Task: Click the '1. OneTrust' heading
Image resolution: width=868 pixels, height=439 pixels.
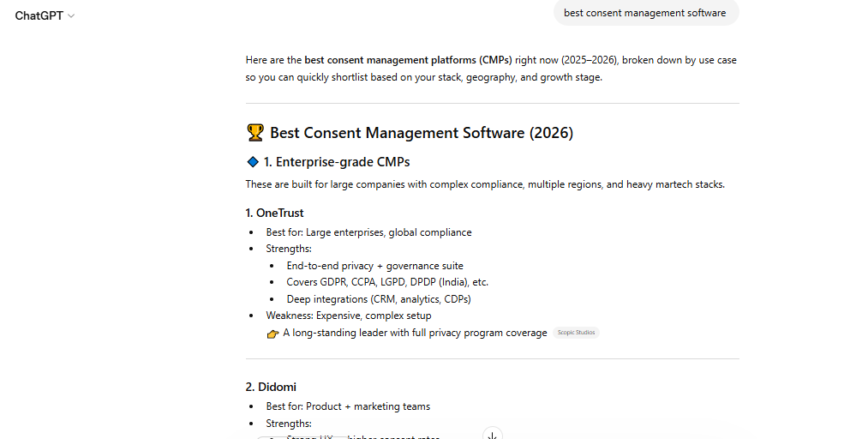Action: [x=274, y=213]
